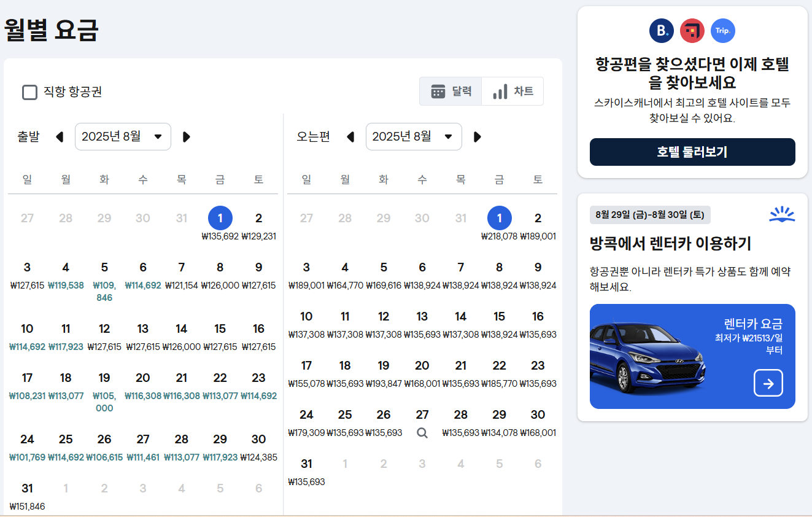Select return date 29 at ₩134,078
The height and width of the screenshot is (517, 812).
tap(500, 423)
